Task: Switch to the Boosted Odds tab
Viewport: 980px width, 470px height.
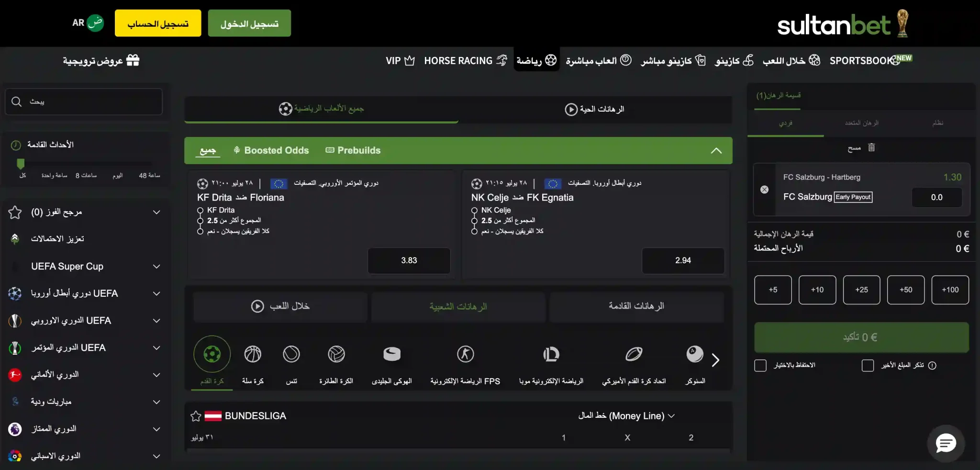Action: pos(271,150)
